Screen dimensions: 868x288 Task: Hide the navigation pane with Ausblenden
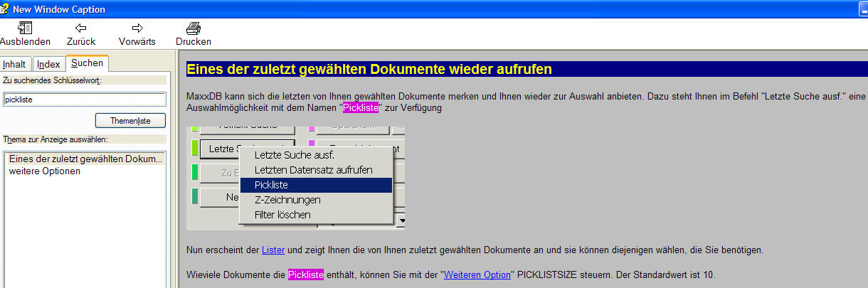point(25,34)
